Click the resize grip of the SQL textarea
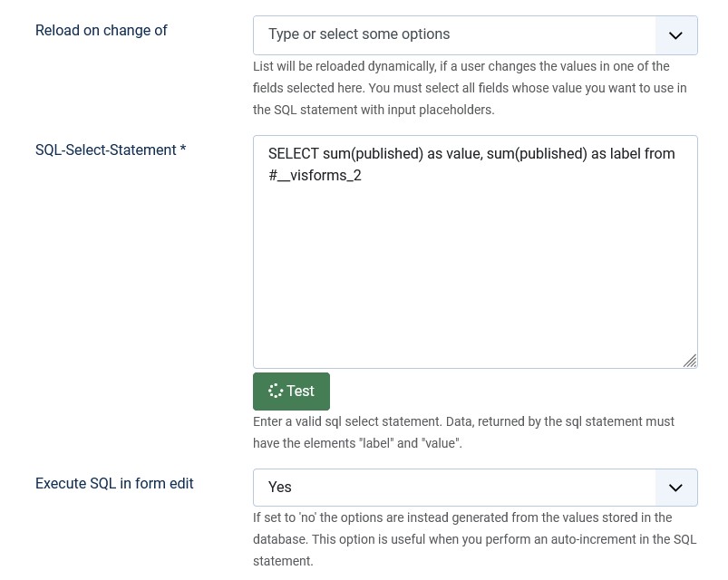 pyautogui.click(x=689, y=360)
